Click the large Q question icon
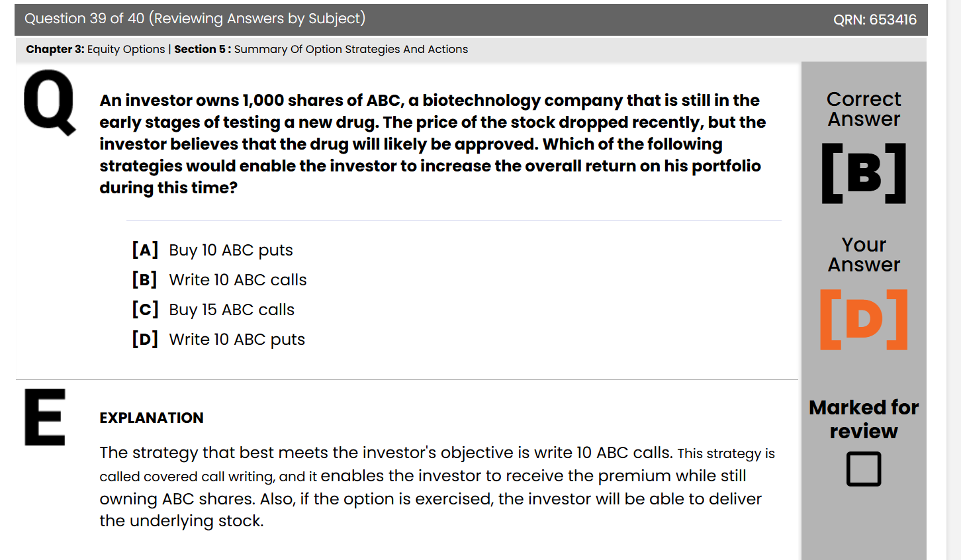Image resolution: width=961 pixels, height=560 pixels. coord(49,103)
